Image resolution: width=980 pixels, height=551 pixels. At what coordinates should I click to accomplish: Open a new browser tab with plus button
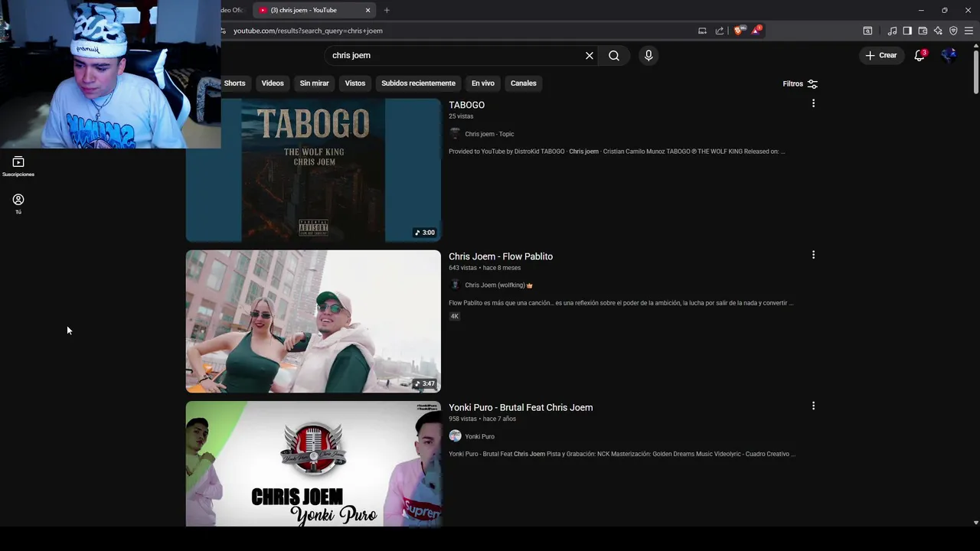pyautogui.click(x=387, y=10)
